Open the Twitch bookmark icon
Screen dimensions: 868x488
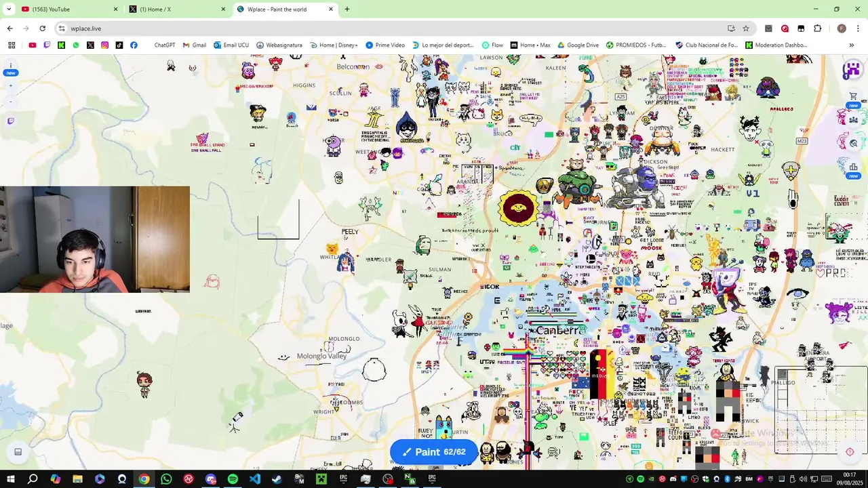pos(47,45)
